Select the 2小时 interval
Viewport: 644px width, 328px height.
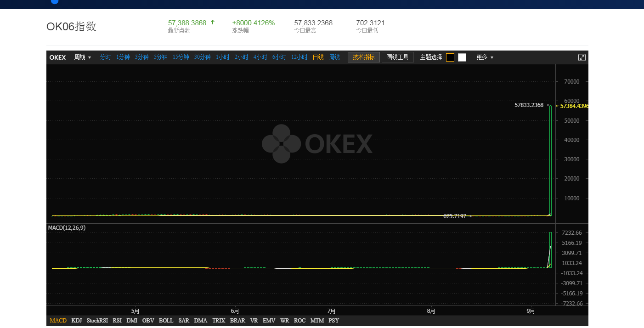tap(242, 57)
